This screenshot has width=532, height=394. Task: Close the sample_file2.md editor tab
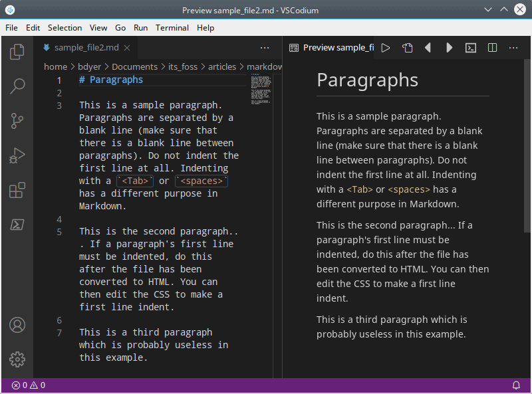click(x=127, y=48)
